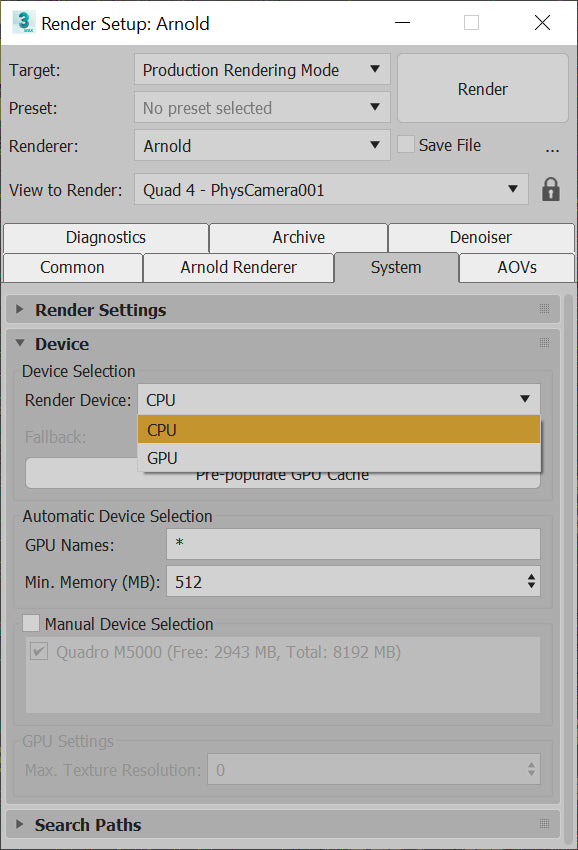Click the Max. Texture Resolution spinner arrows
The image size is (578, 850).
tap(531, 769)
